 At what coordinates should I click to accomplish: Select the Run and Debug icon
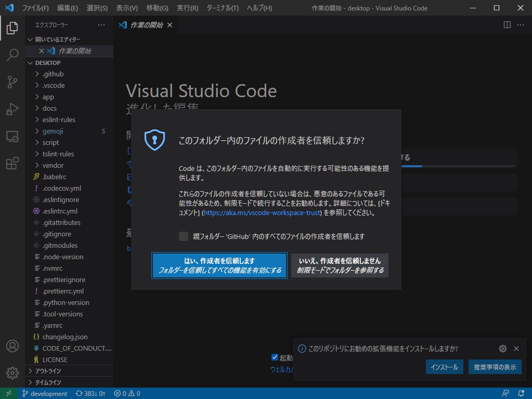11,109
